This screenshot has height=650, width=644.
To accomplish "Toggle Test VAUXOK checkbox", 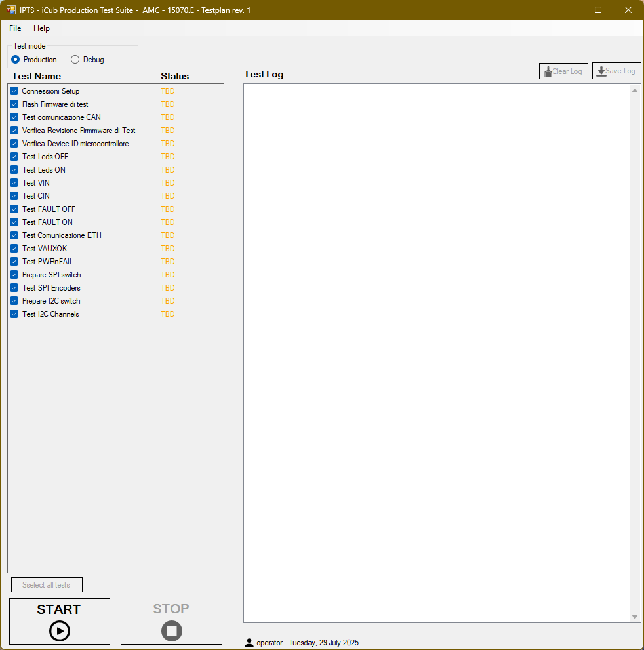I will pos(14,249).
